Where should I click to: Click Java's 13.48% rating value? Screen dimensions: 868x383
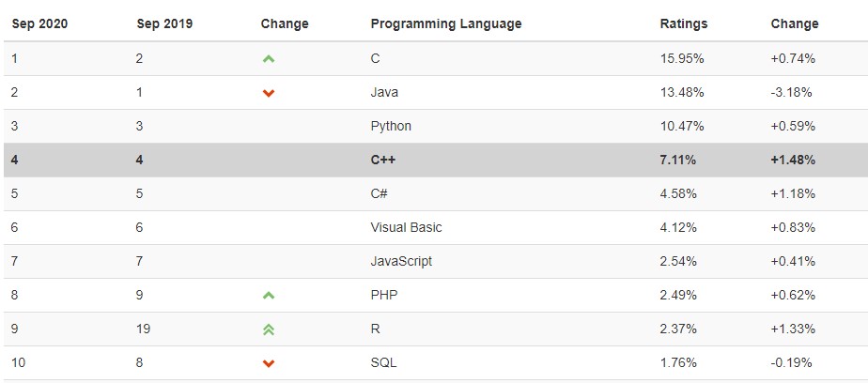tap(682, 92)
